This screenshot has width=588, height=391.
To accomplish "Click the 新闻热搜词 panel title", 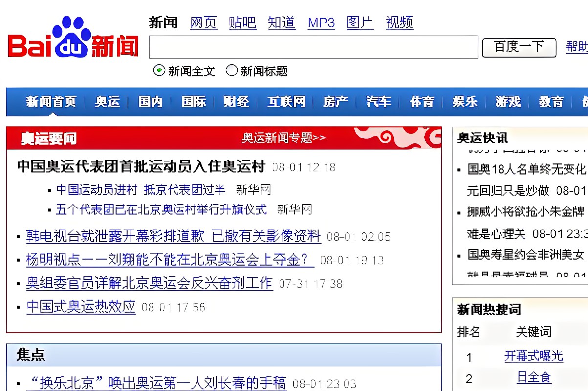I will 489,309.
